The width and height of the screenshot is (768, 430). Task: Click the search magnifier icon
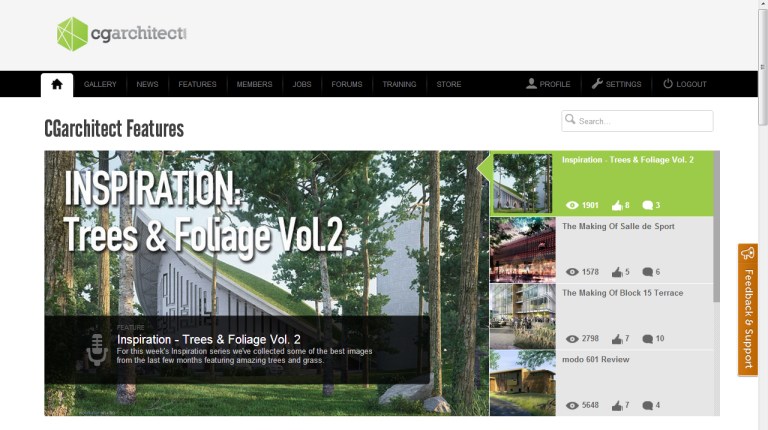point(570,119)
